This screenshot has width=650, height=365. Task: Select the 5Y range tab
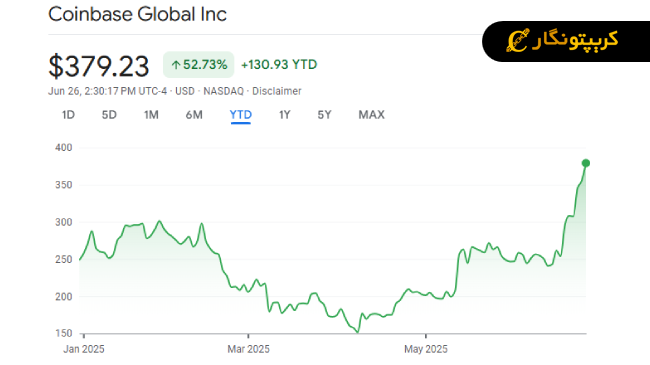tap(324, 115)
